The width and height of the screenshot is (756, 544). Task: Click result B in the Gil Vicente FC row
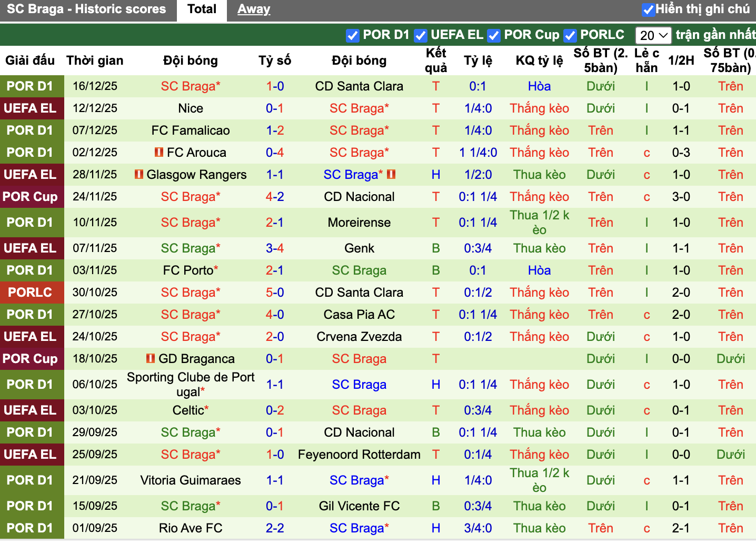436,506
